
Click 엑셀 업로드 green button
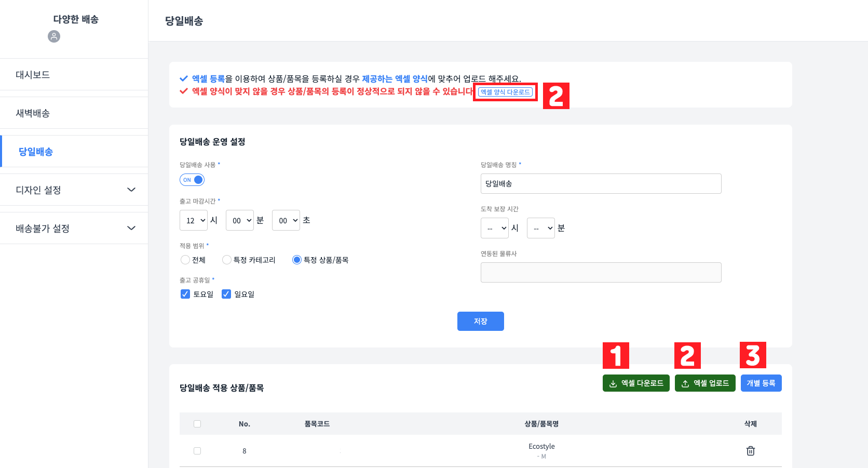pos(705,383)
